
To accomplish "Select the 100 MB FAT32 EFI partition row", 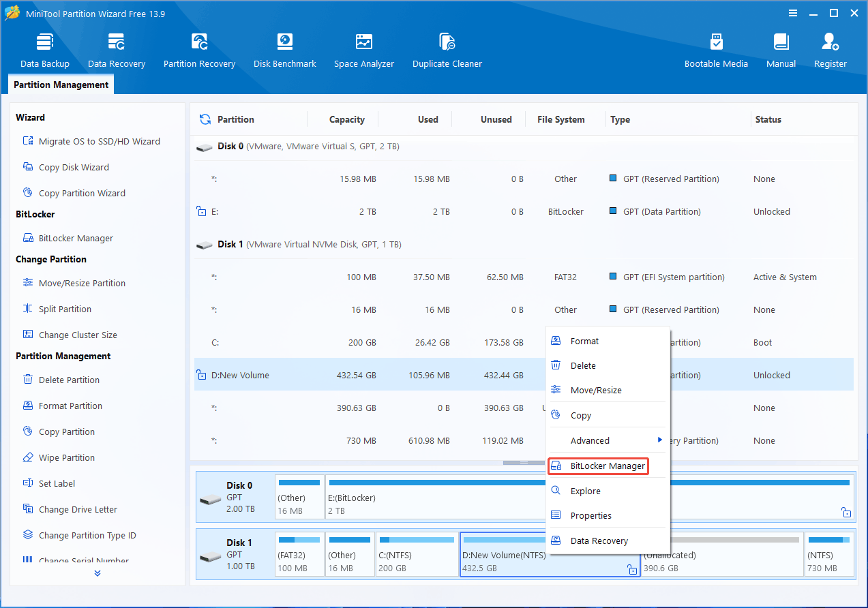I will (x=524, y=277).
